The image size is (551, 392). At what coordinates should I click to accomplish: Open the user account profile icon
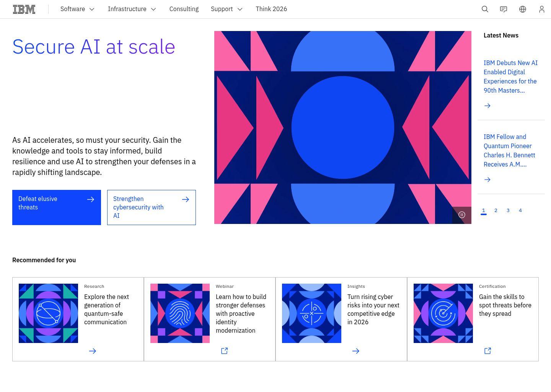click(541, 9)
